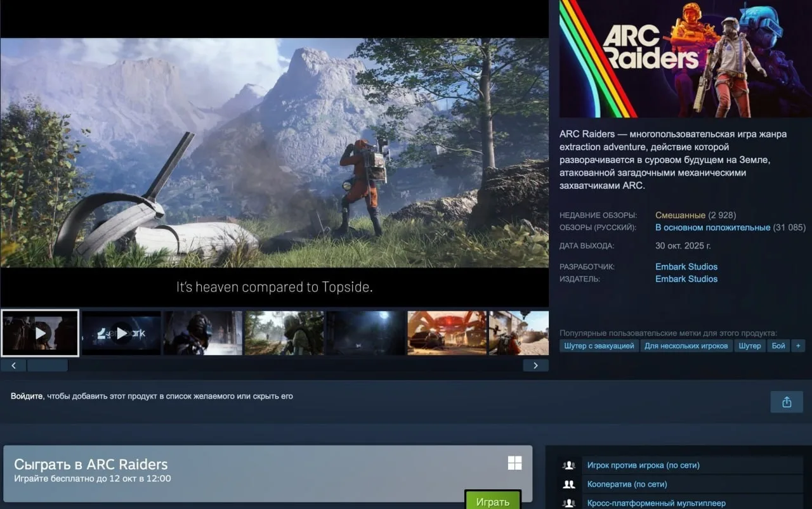
Task: Open В основном положительные reviews link
Action: [x=712, y=228]
